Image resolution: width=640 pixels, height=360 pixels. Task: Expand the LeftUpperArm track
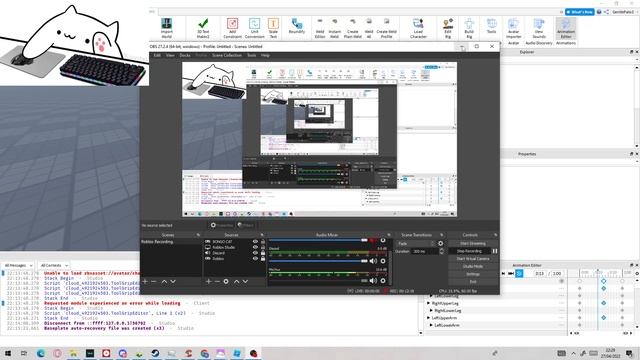point(429,318)
